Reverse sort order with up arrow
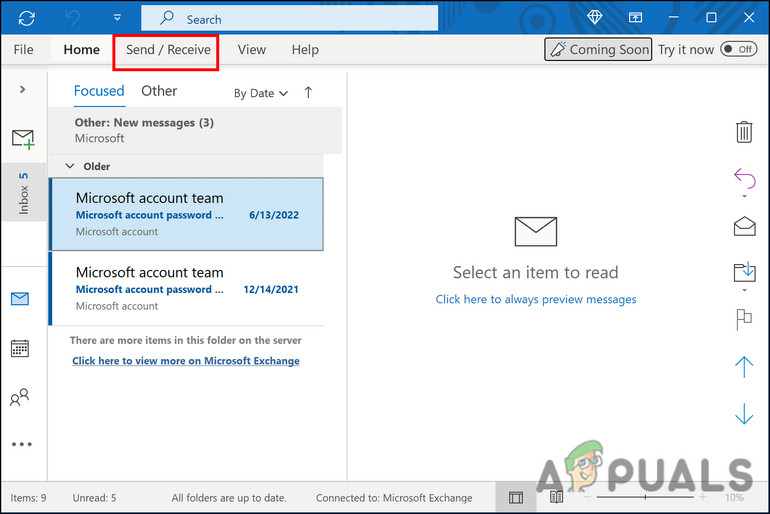This screenshot has height=514, width=770. tap(308, 92)
